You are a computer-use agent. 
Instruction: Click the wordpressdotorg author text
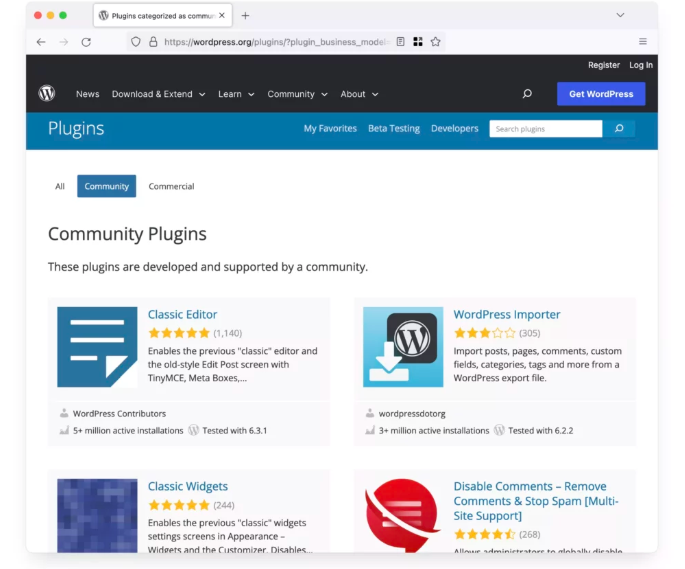coord(412,413)
